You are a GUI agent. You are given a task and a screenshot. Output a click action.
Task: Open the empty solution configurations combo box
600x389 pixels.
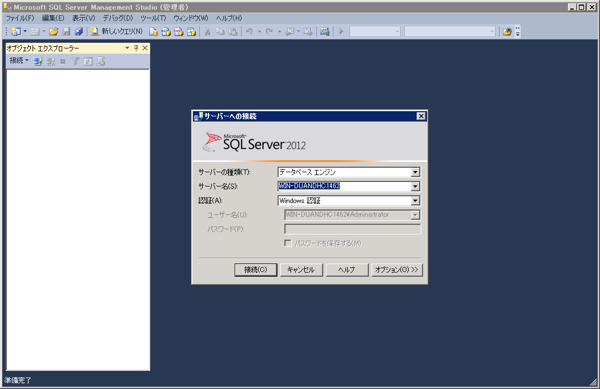coord(375,32)
